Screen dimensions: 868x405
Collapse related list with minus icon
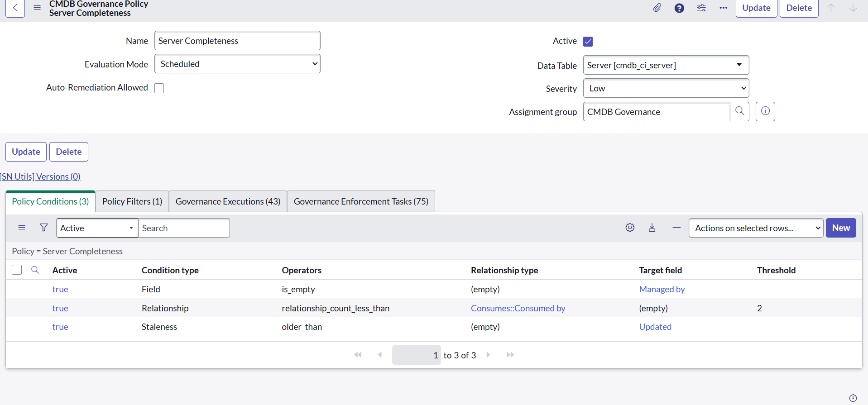click(676, 228)
